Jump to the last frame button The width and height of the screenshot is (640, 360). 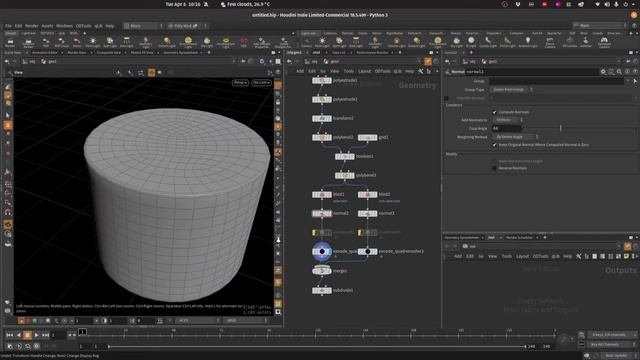(46, 335)
